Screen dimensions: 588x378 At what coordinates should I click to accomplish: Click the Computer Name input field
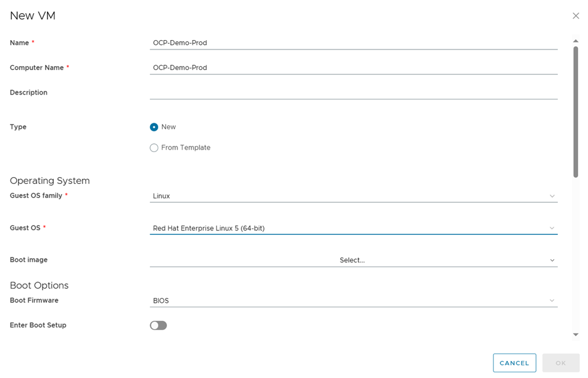353,68
